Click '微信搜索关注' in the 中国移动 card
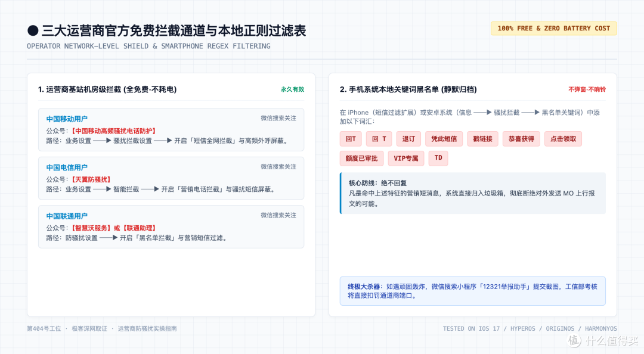 pyautogui.click(x=278, y=118)
